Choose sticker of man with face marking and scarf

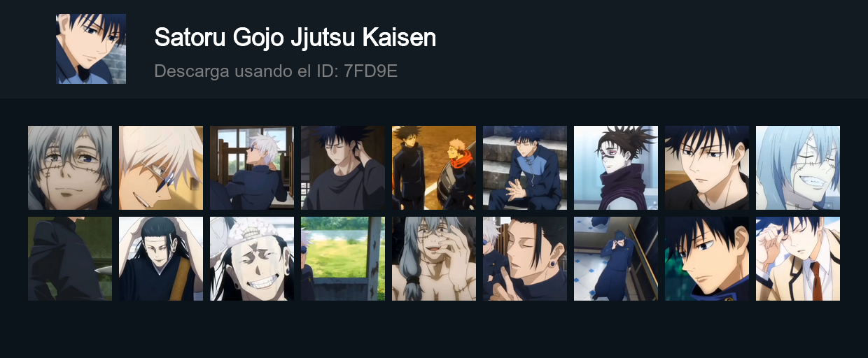pyautogui.click(x=616, y=168)
